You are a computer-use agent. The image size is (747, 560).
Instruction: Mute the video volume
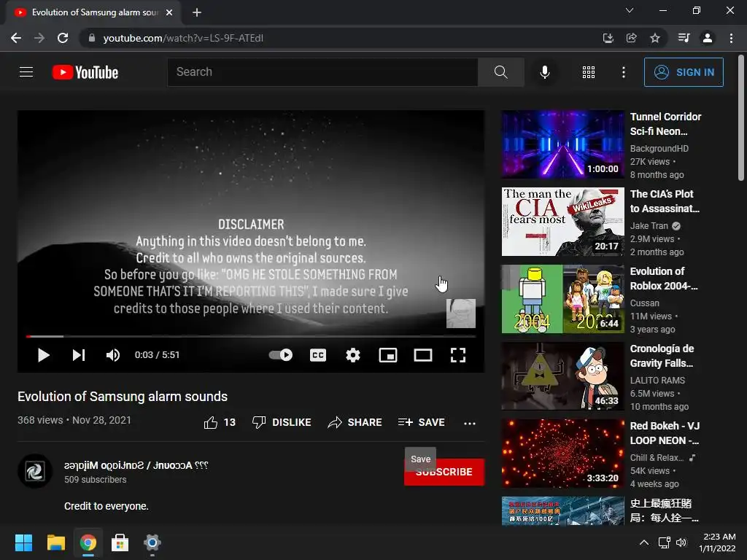pos(113,355)
